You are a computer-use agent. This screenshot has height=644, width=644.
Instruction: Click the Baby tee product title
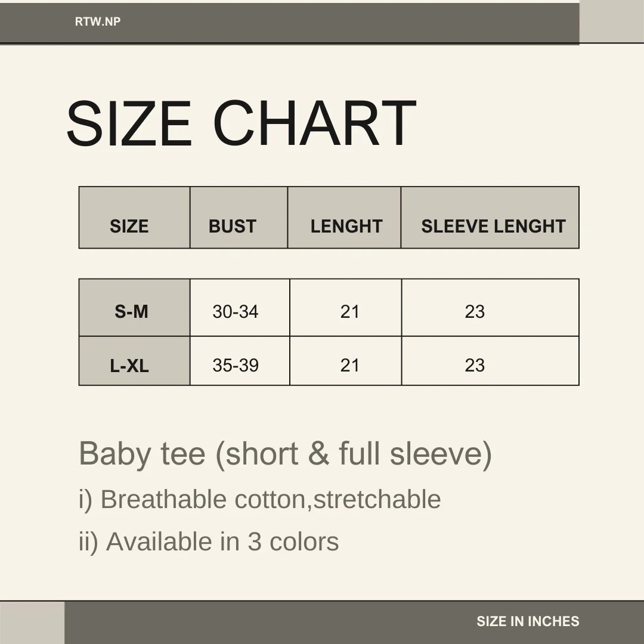pos(285,454)
